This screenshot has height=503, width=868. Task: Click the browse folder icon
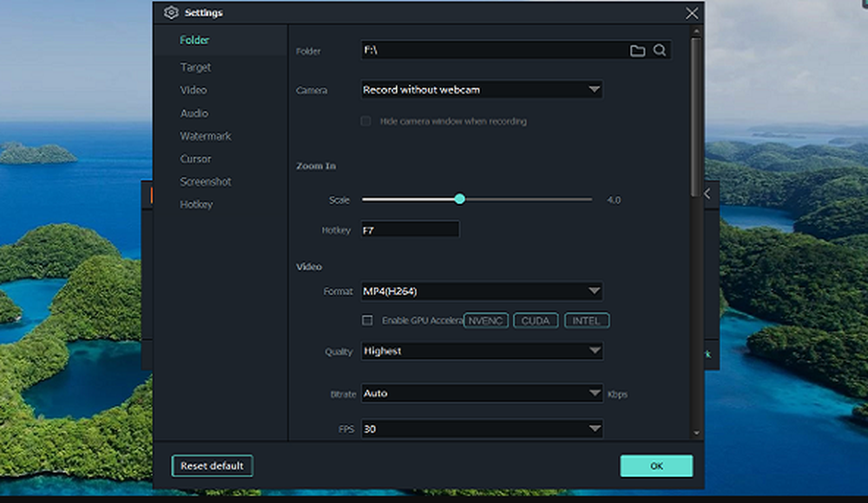(637, 51)
